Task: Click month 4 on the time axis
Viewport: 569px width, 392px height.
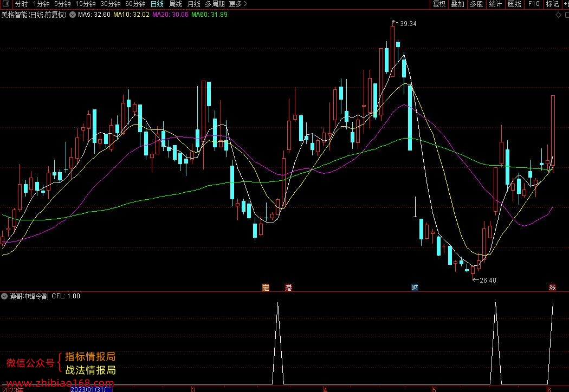Action: (x=325, y=389)
